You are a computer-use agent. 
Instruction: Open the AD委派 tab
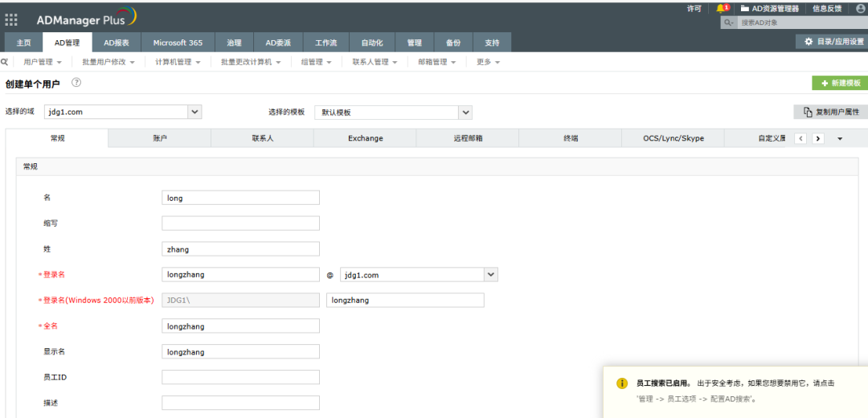point(278,43)
